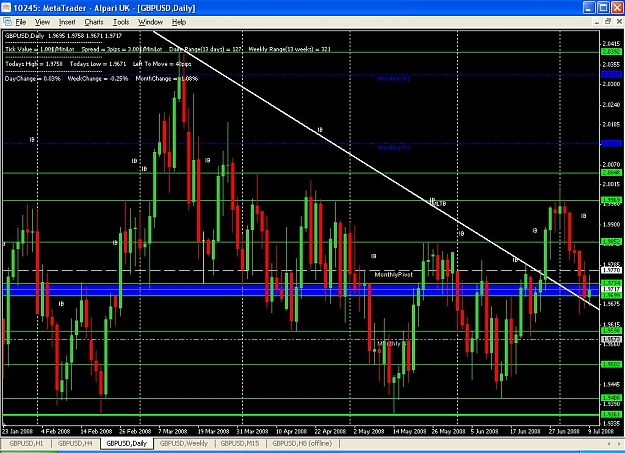
Task: Click the bright green bottom support line
Action: point(301,415)
